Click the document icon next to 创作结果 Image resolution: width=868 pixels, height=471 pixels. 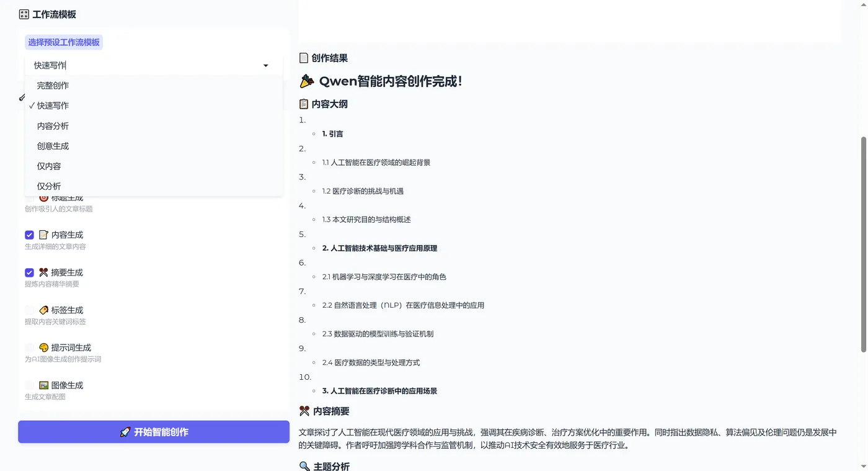point(303,58)
